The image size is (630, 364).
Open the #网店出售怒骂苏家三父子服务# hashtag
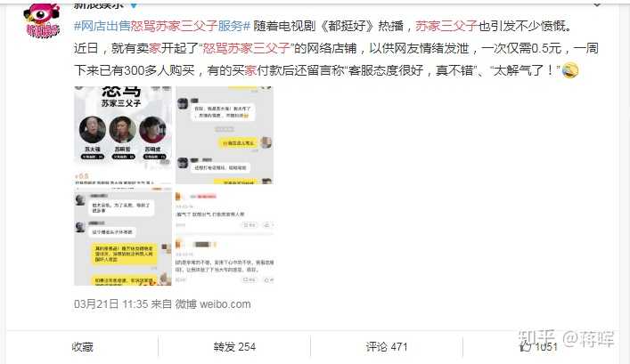point(162,26)
